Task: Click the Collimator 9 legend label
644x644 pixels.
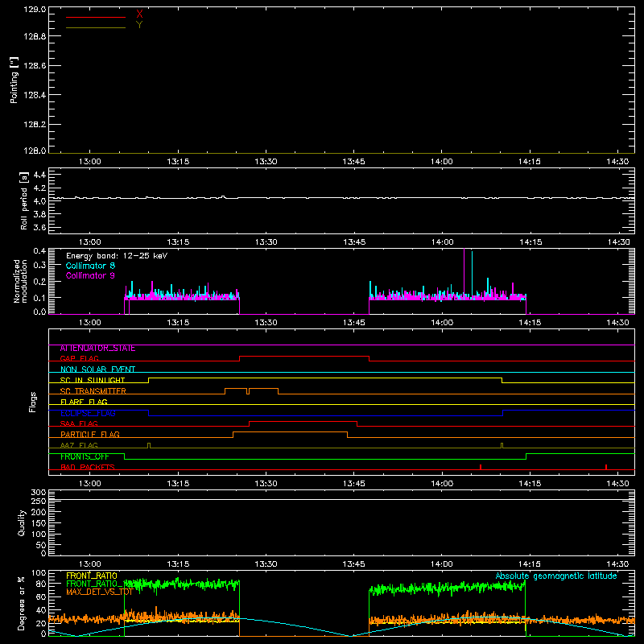Action: 90,275
